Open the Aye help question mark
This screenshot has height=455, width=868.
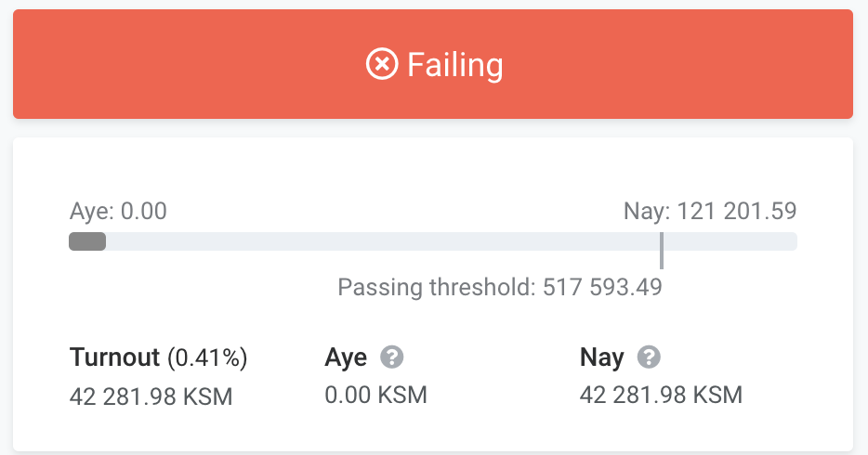click(392, 357)
